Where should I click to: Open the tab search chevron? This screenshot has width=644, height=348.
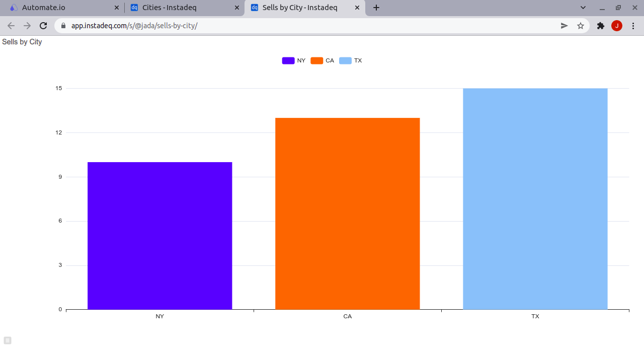583,8
